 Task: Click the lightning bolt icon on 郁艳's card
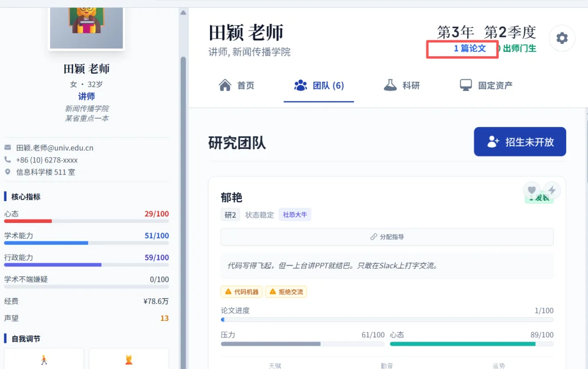click(x=551, y=189)
